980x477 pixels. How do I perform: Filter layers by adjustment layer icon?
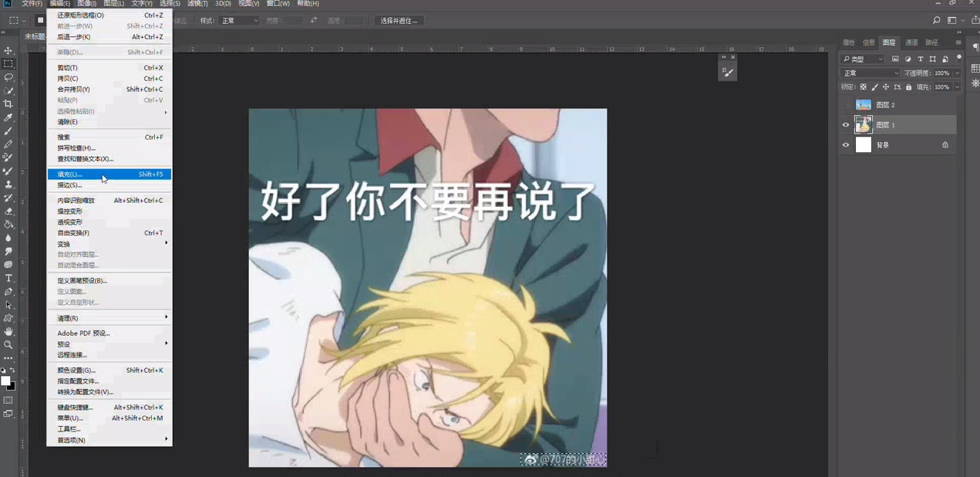908,59
